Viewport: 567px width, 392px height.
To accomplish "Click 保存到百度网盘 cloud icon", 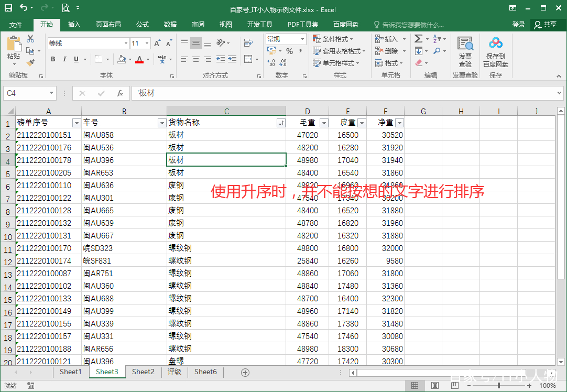I will [495, 52].
